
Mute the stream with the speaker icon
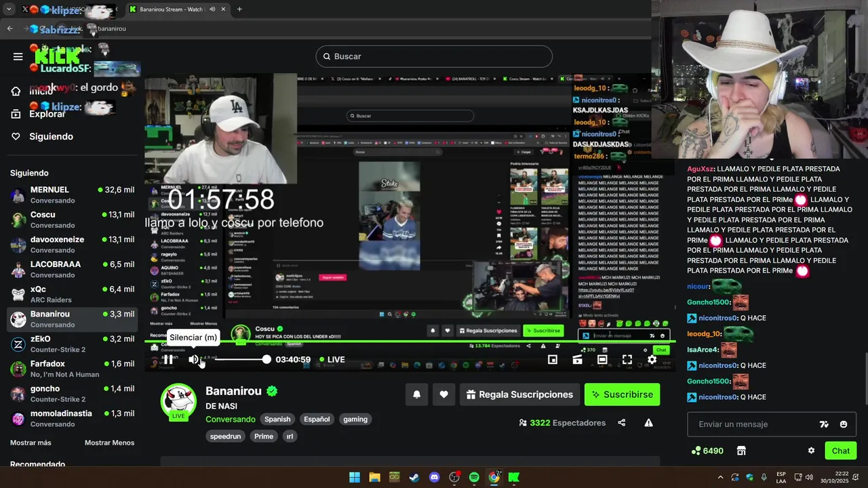point(194,359)
